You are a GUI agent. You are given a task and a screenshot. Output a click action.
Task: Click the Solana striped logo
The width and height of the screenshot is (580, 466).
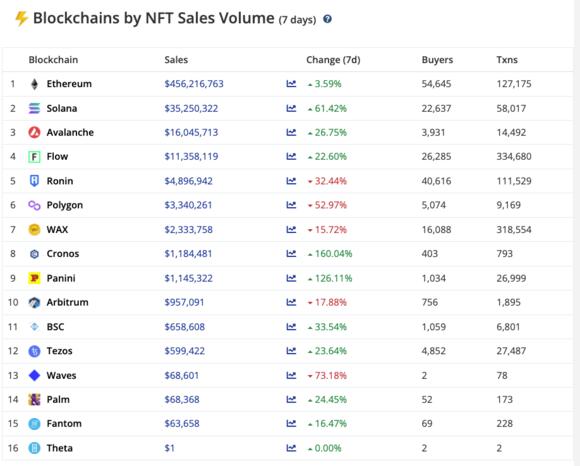click(x=34, y=108)
